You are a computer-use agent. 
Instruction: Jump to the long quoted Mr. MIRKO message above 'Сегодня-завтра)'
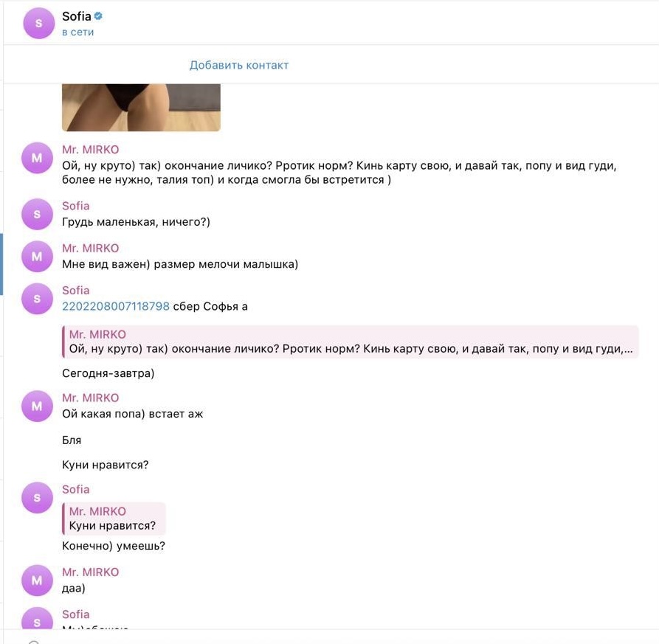[x=350, y=342]
